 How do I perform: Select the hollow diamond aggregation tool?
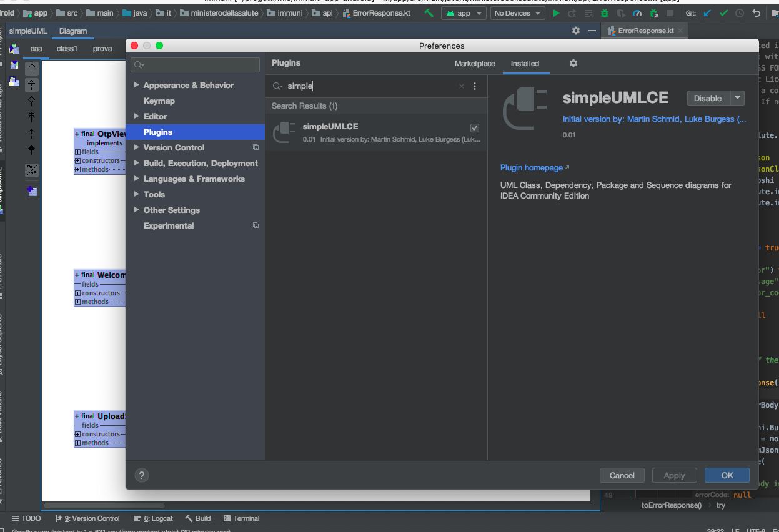pos(32,101)
